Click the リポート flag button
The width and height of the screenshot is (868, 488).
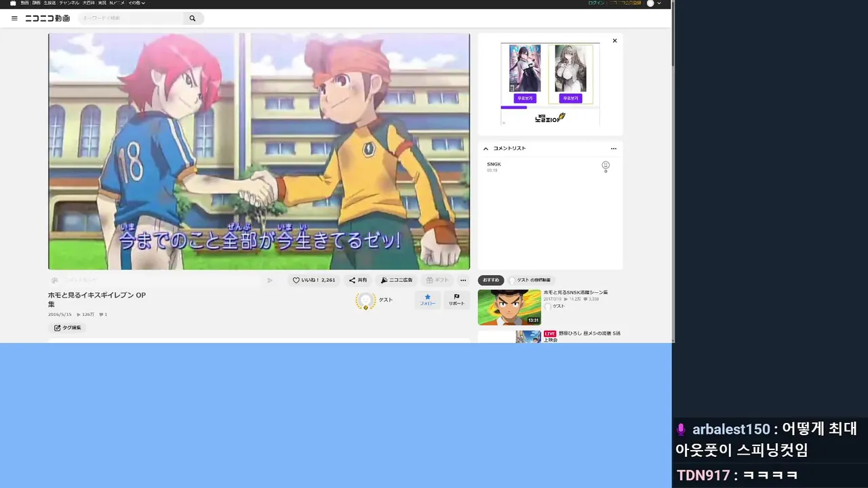coord(456,300)
